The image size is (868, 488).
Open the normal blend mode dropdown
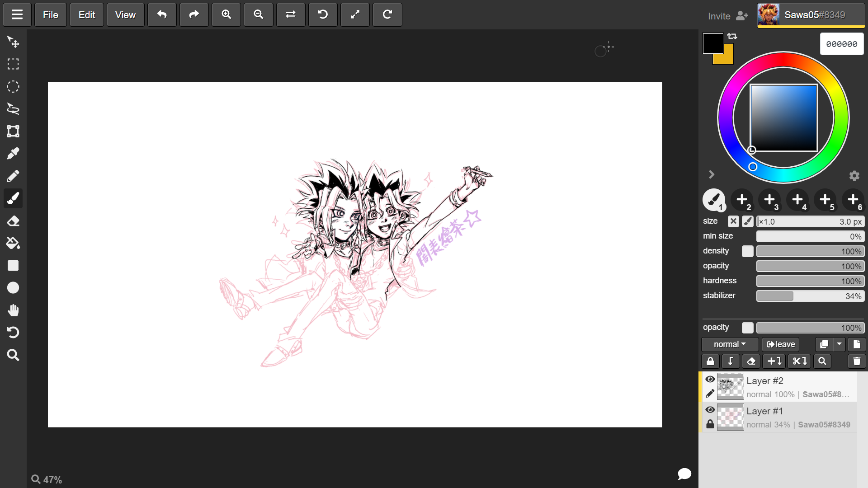[730, 344]
